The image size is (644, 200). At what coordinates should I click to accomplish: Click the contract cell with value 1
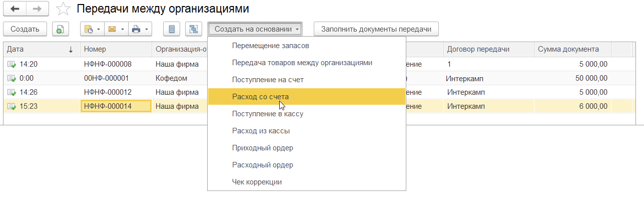(x=488, y=64)
